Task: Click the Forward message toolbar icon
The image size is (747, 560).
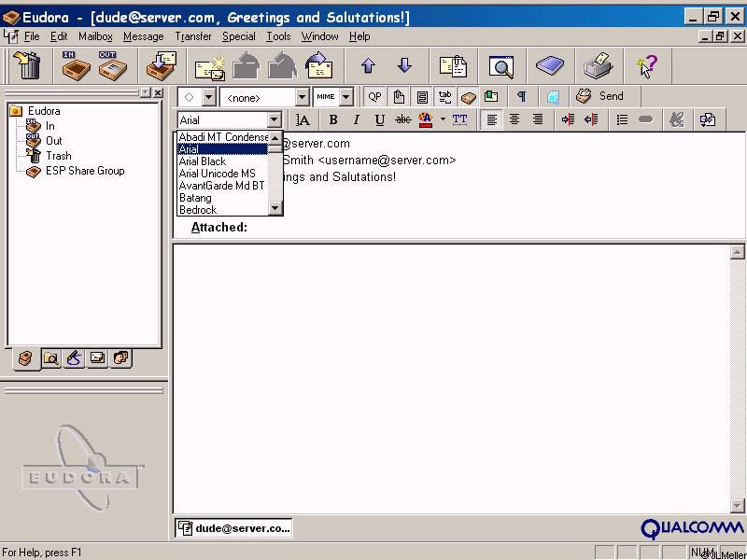Action: click(319, 65)
